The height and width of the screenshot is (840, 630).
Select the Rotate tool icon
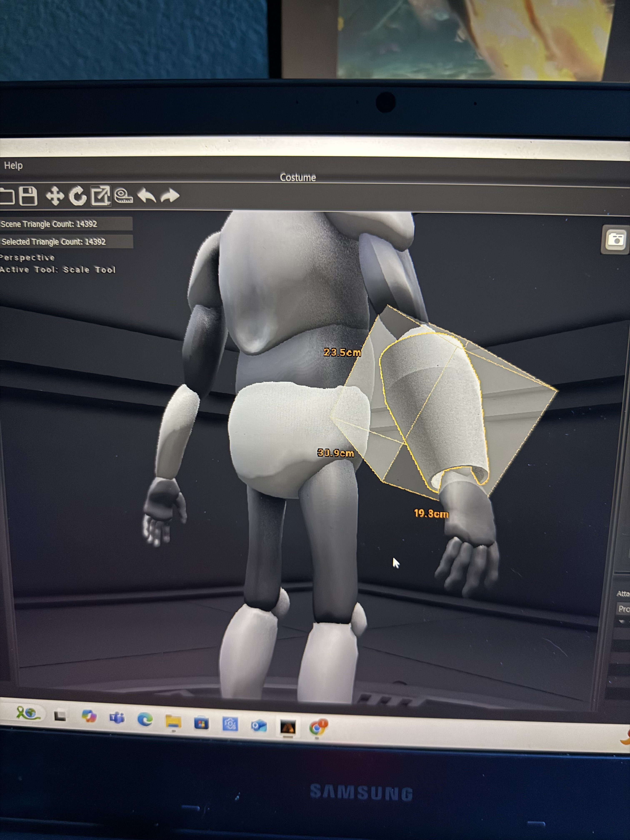[x=77, y=196]
